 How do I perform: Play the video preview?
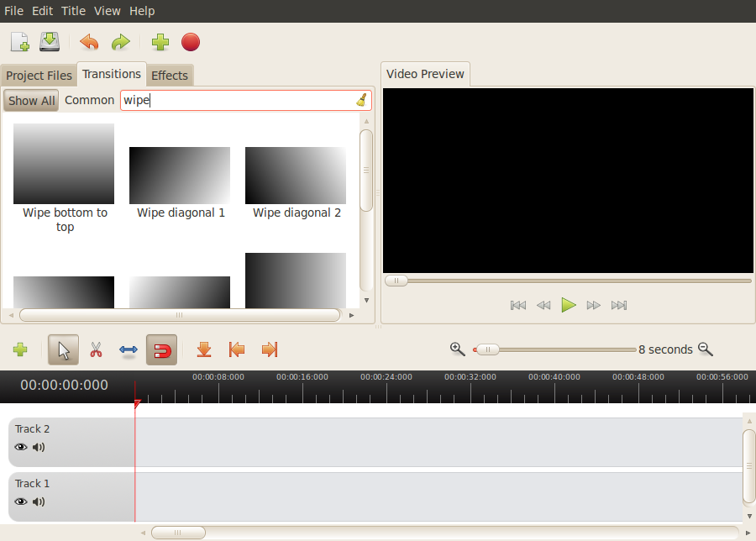point(569,305)
